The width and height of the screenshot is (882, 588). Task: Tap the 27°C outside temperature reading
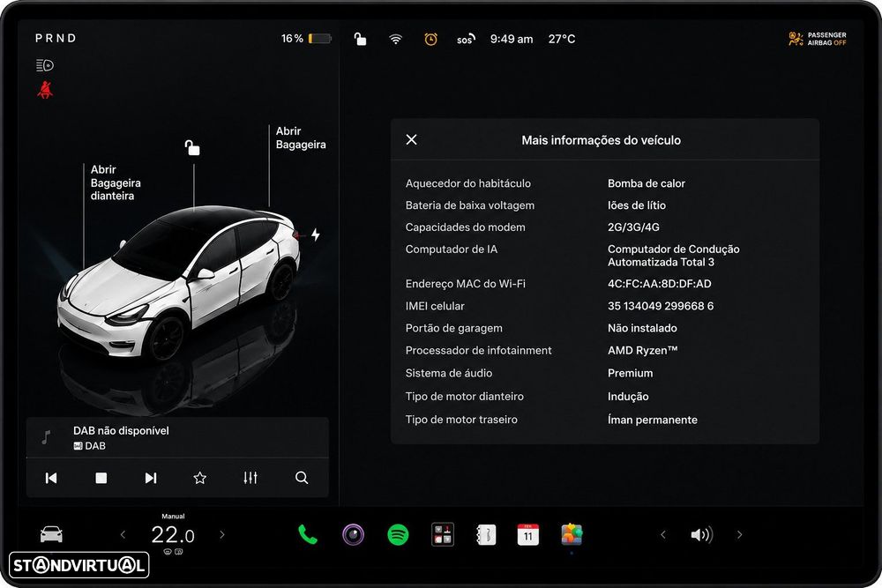coord(562,39)
